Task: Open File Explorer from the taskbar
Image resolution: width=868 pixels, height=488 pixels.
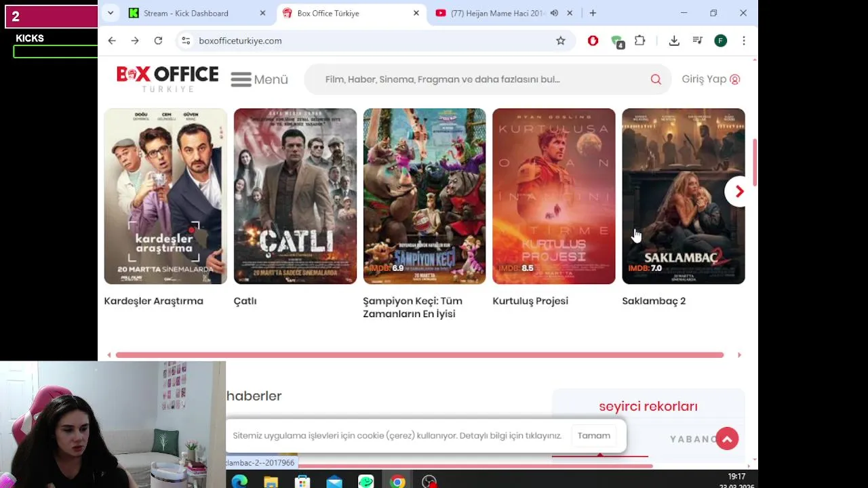Action: [x=271, y=482]
